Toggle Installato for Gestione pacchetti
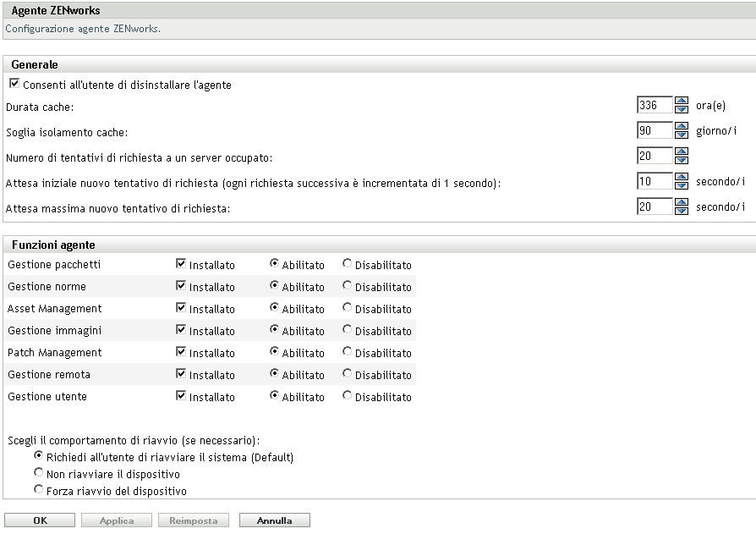756x534 pixels. 181,264
